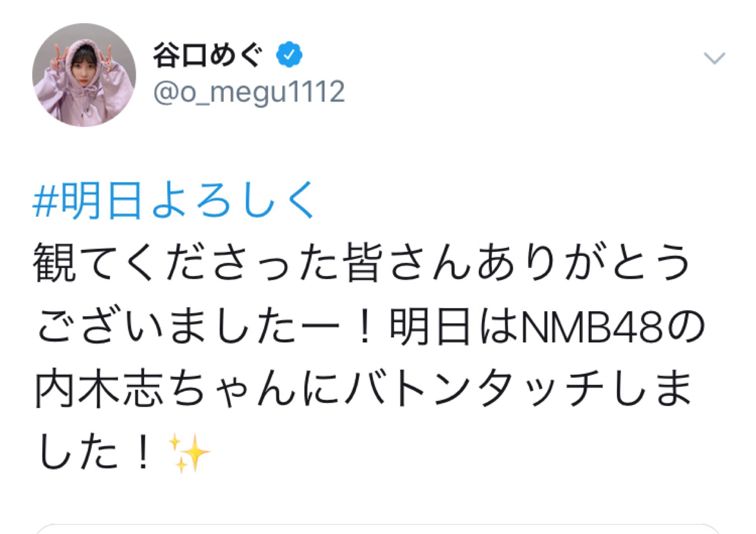Tap the embedded card outline below tweet

click(x=378, y=528)
